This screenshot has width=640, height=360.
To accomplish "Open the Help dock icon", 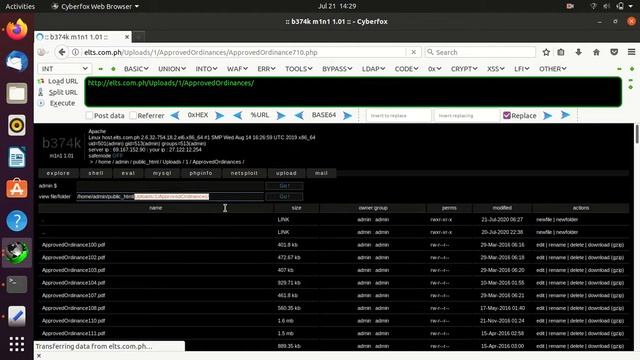I will click(x=17, y=220).
